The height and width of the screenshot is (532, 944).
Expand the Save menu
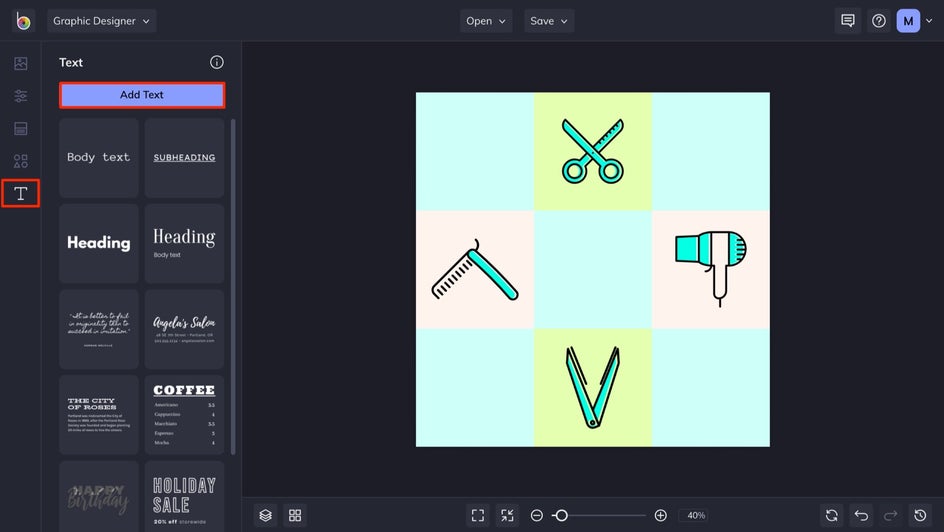pyautogui.click(x=548, y=21)
